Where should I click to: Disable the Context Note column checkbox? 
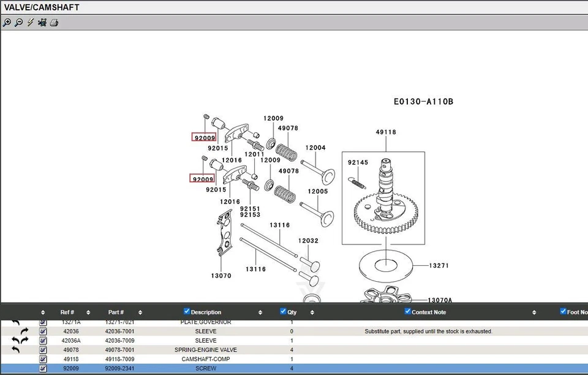coord(408,311)
